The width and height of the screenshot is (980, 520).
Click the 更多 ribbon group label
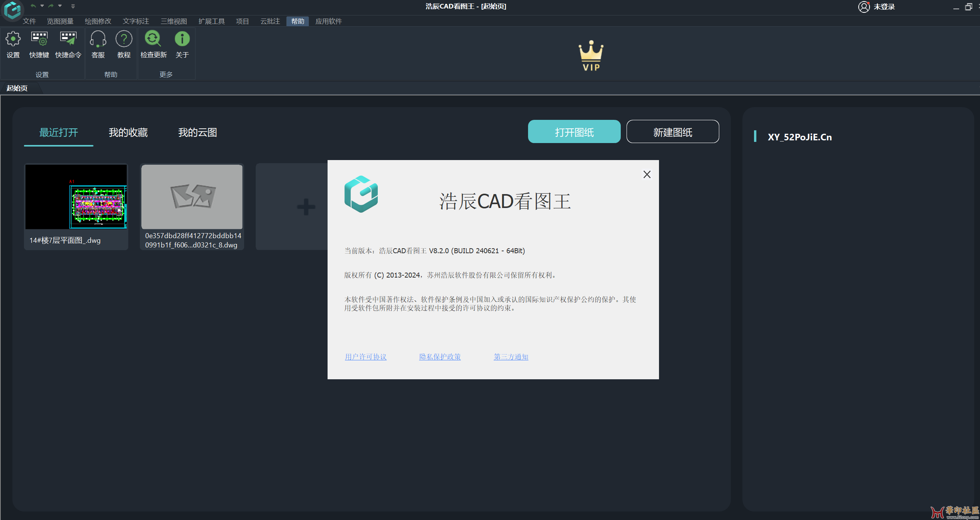[x=166, y=74]
